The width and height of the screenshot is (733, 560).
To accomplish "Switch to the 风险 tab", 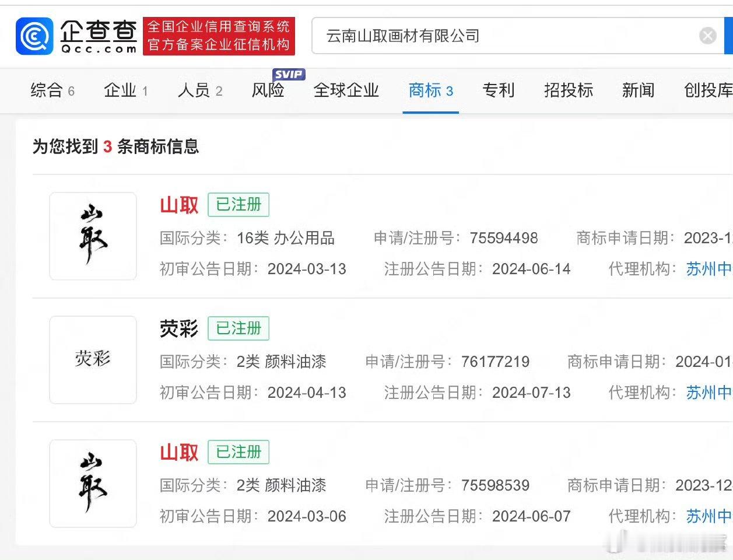I will (x=268, y=90).
